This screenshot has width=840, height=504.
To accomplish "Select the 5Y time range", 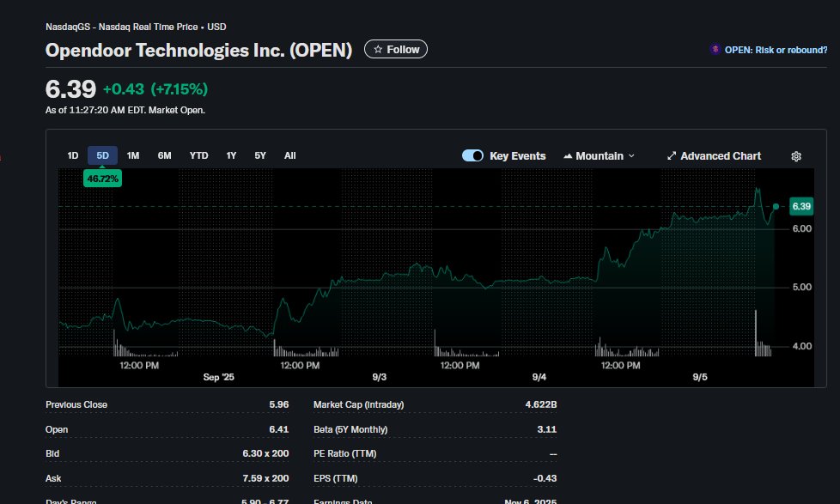I will click(x=260, y=155).
